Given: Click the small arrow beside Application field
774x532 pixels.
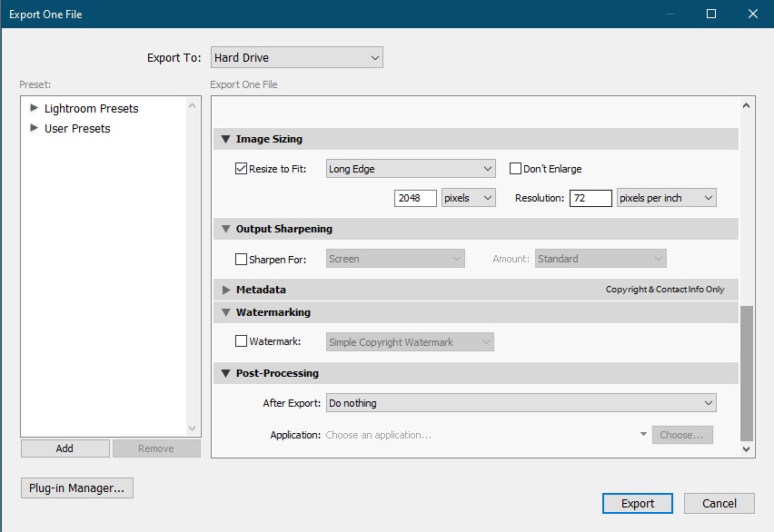Looking at the screenshot, I should click(x=643, y=435).
